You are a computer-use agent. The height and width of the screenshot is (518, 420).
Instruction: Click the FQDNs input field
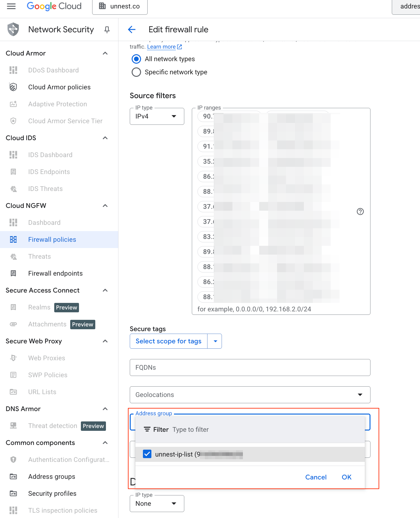point(250,367)
